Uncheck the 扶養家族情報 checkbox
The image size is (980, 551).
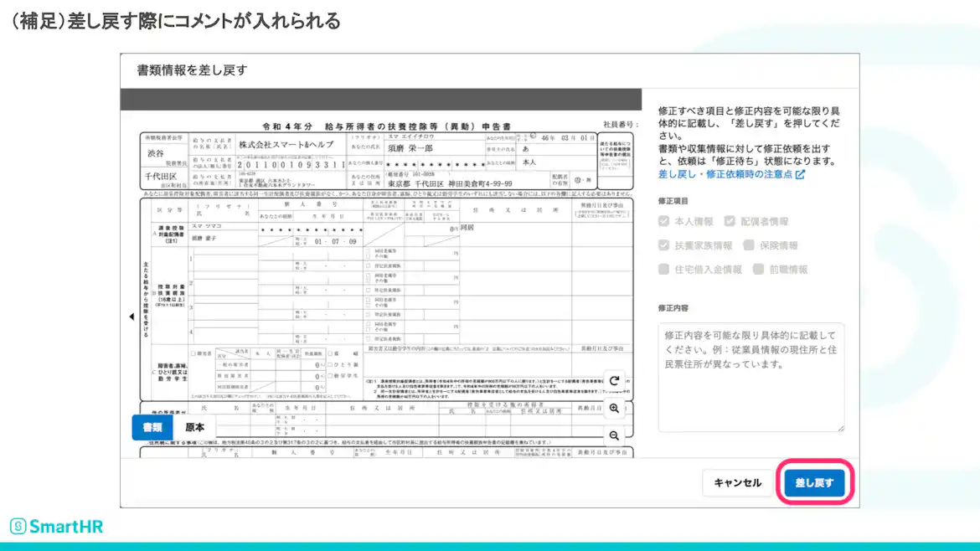[664, 245]
